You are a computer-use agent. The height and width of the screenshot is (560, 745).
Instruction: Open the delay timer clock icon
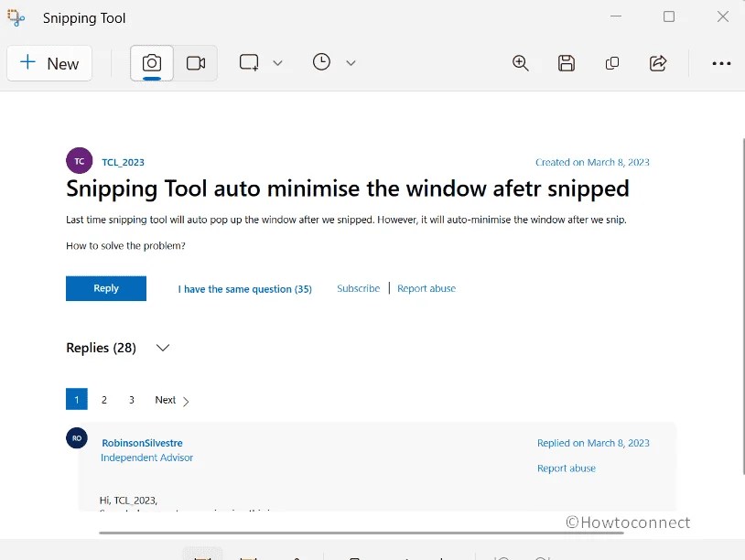tap(320, 62)
